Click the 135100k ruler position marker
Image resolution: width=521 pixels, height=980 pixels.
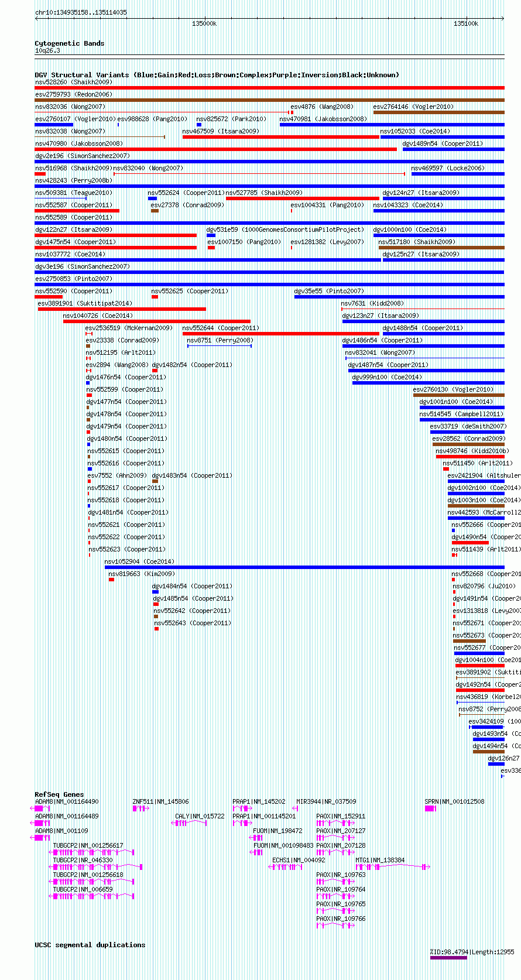(466, 24)
